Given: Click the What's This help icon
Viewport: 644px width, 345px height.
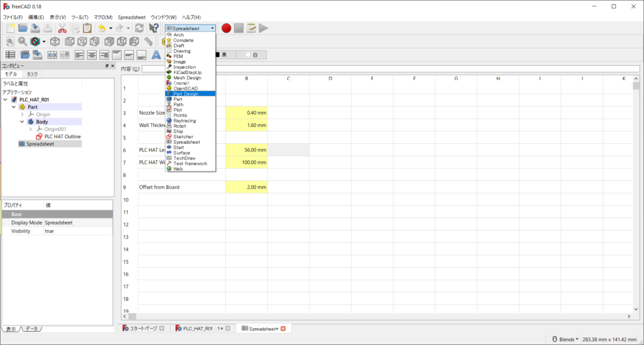Looking at the screenshot, I should coord(153,28).
